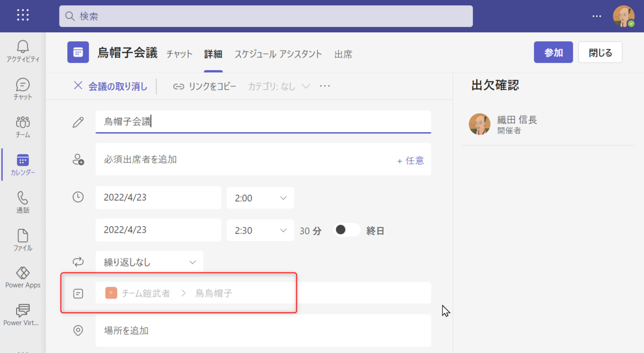Open the app launcher grid
This screenshot has height=353, width=644.
click(23, 15)
